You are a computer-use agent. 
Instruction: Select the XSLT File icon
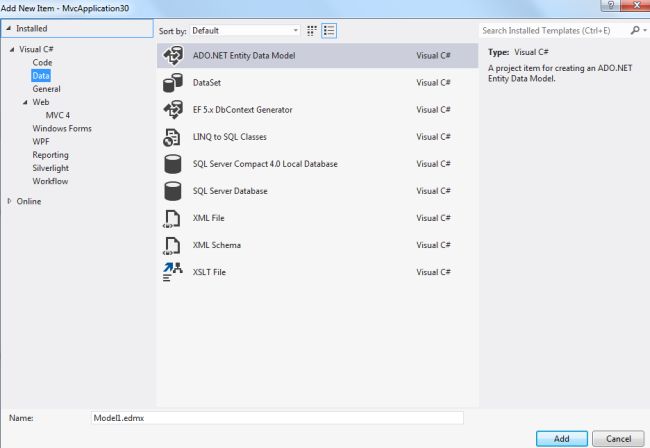[x=171, y=271]
